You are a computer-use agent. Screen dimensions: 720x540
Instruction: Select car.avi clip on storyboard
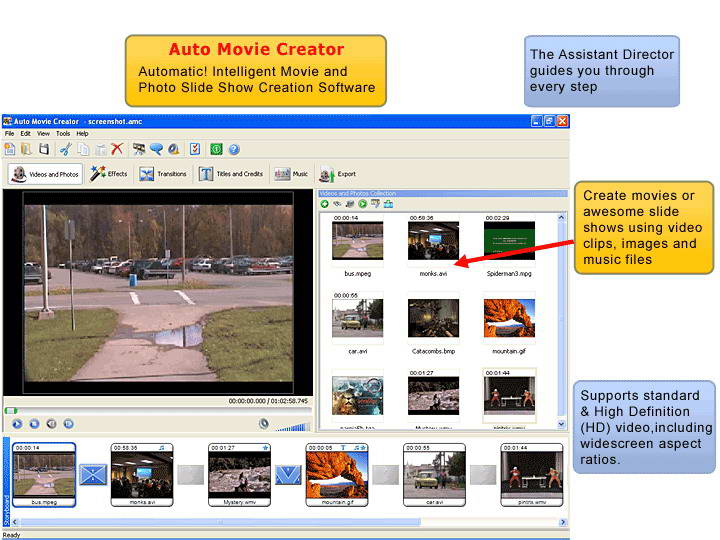coord(434,475)
